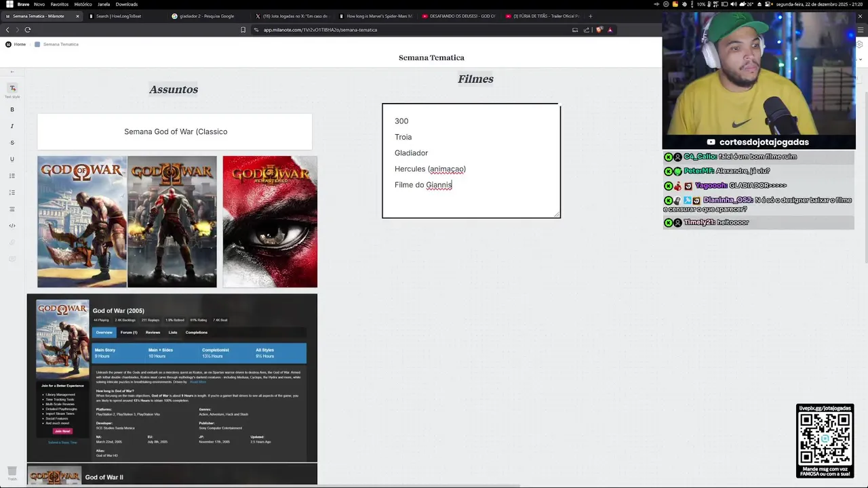This screenshot has width=868, height=488.
Task: Click the share icon in address bar
Action: tap(587, 30)
